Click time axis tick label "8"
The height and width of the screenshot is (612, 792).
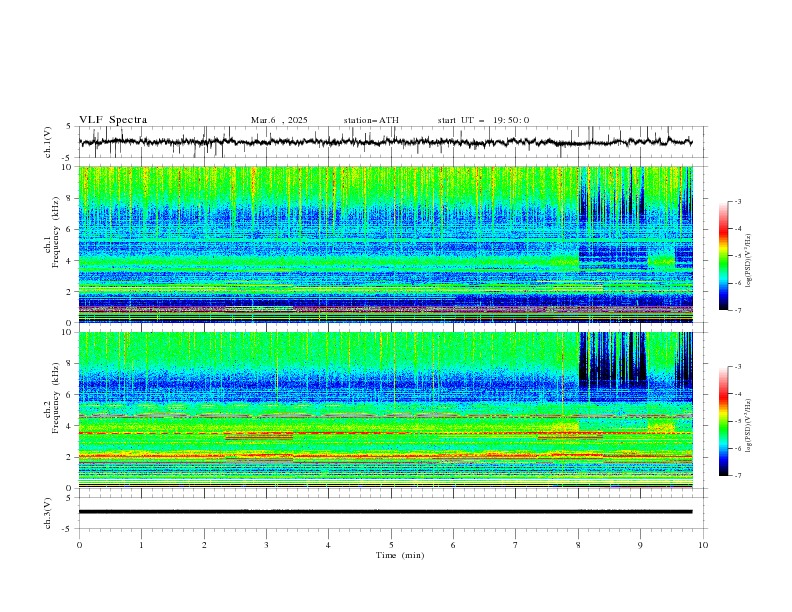[x=578, y=545]
